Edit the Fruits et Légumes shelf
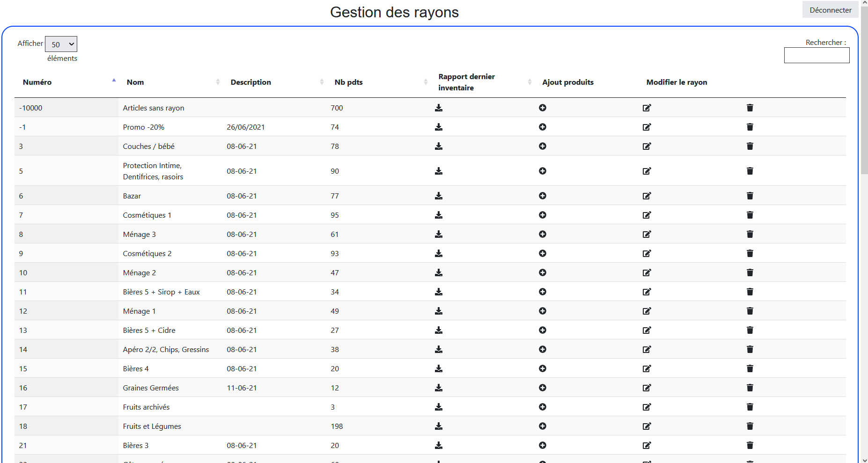Image resolution: width=868 pixels, height=463 pixels. (647, 426)
